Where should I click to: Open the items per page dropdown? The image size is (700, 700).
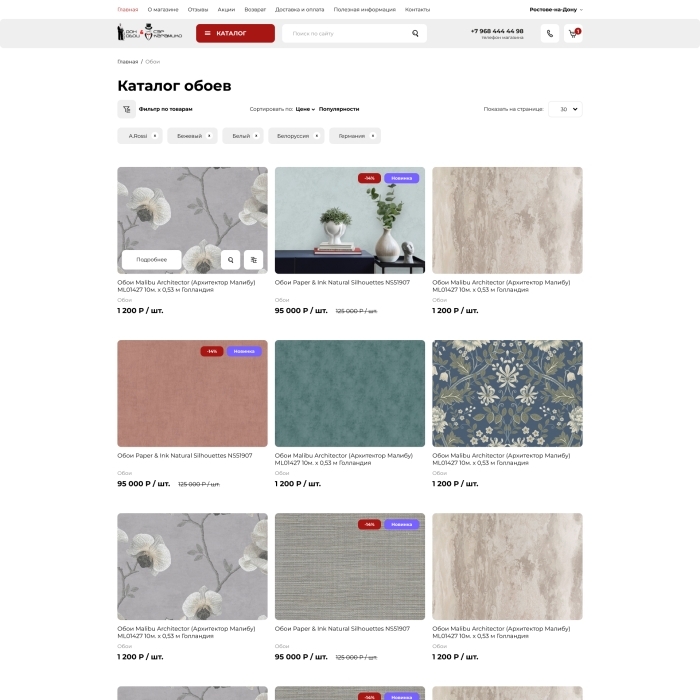[x=565, y=109]
